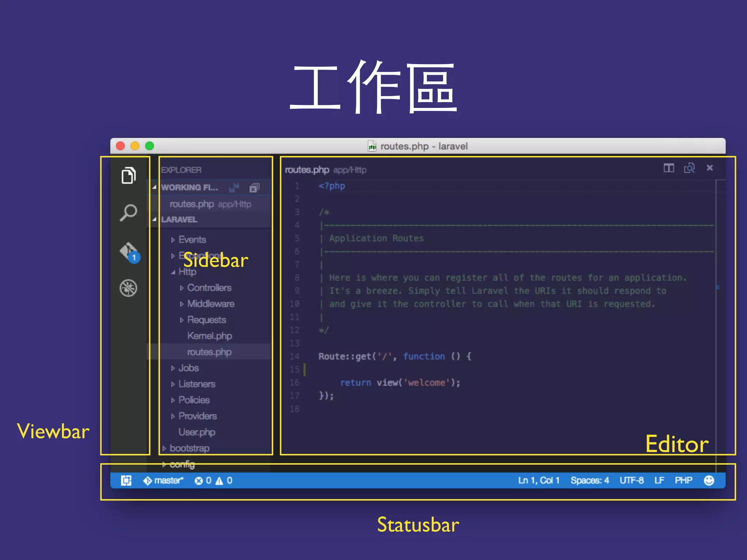Click PHP language mode in status bar
This screenshot has width=747, height=560.
point(683,481)
